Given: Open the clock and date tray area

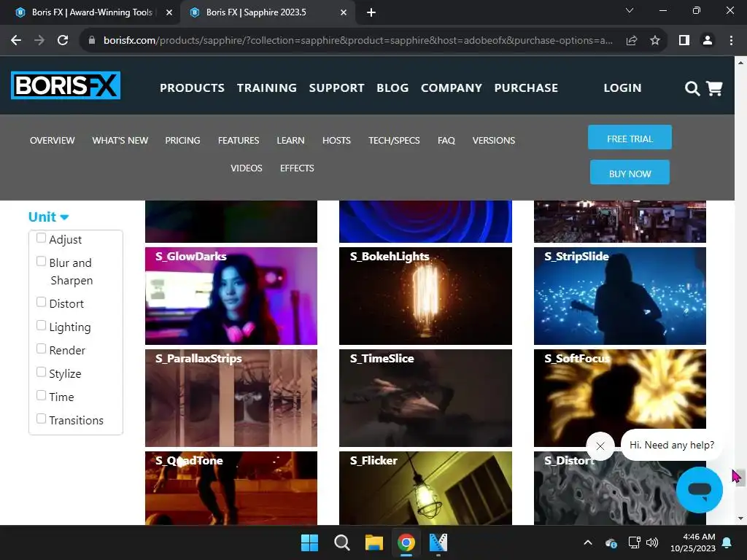Looking at the screenshot, I should [693, 542].
